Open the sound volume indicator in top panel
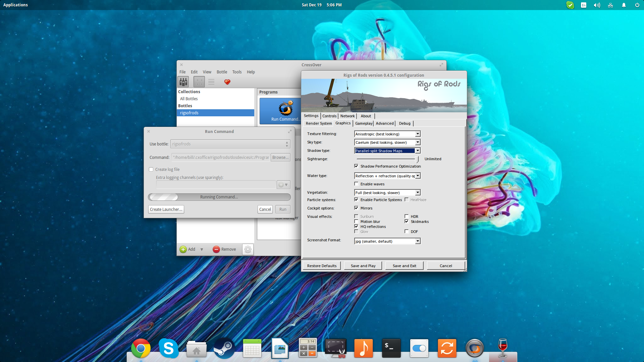644x362 pixels. point(597,5)
